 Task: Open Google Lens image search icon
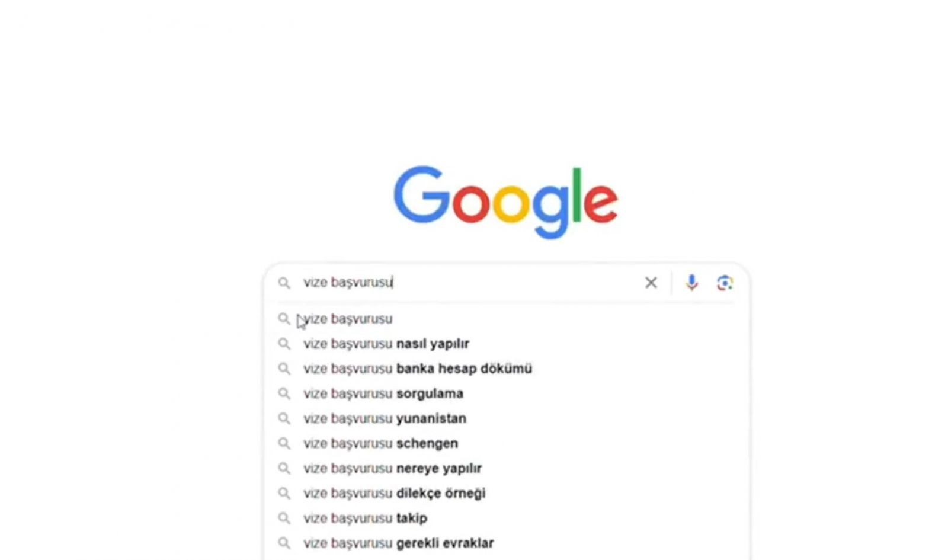pos(725,283)
